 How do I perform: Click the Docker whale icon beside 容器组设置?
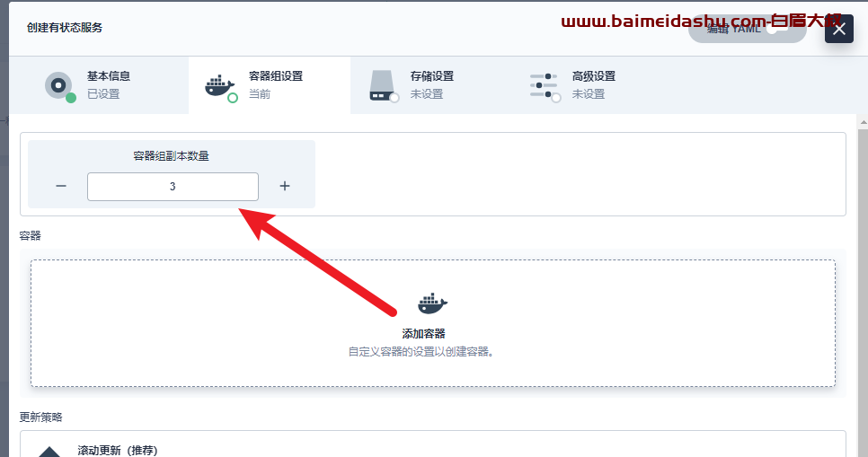tap(218, 86)
